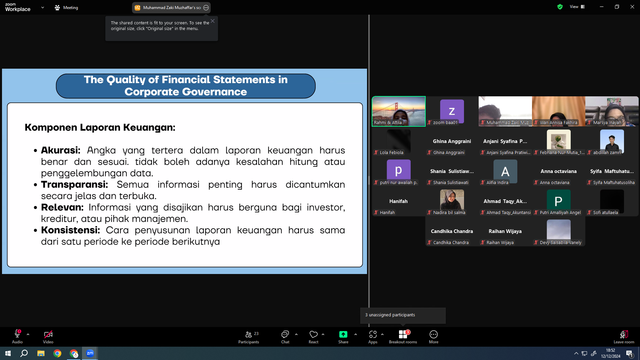Select the Anna octaviana participant tile
This screenshot has width=640, height=360.
pyautogui.click(x=558, y=171)
